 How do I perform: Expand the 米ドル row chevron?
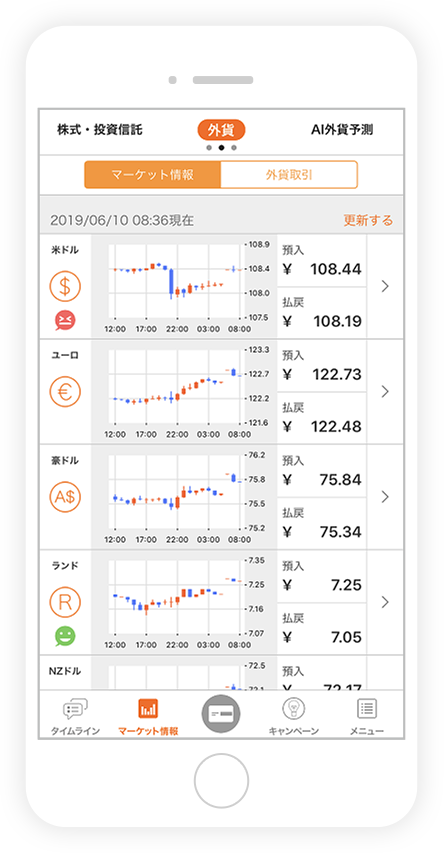tap(385, 286)
